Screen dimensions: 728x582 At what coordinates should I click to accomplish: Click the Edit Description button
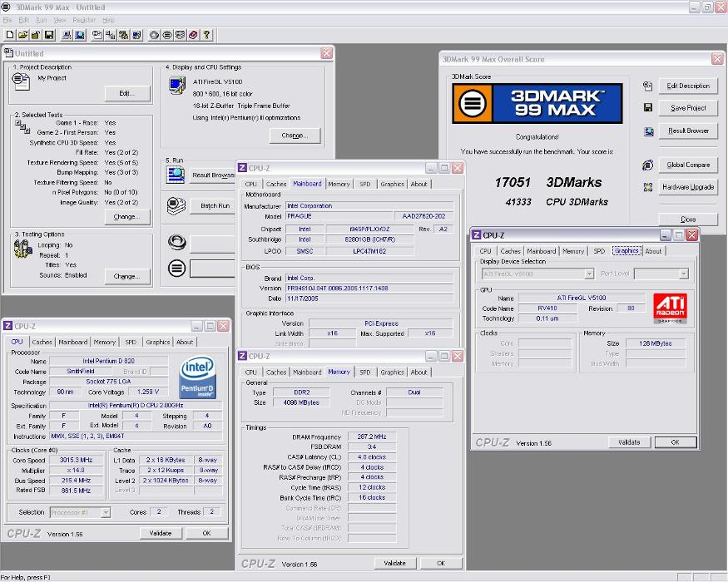click(x=687, y=86)
